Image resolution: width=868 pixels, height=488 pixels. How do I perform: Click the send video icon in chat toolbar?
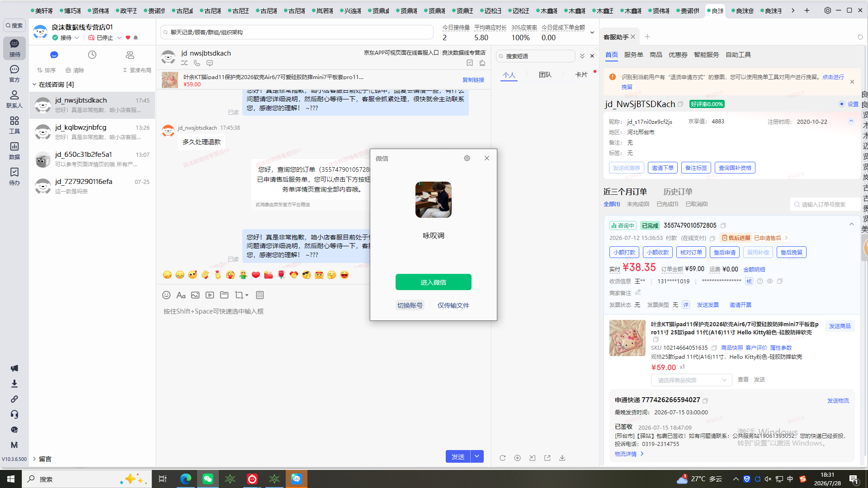coord(210,295)
